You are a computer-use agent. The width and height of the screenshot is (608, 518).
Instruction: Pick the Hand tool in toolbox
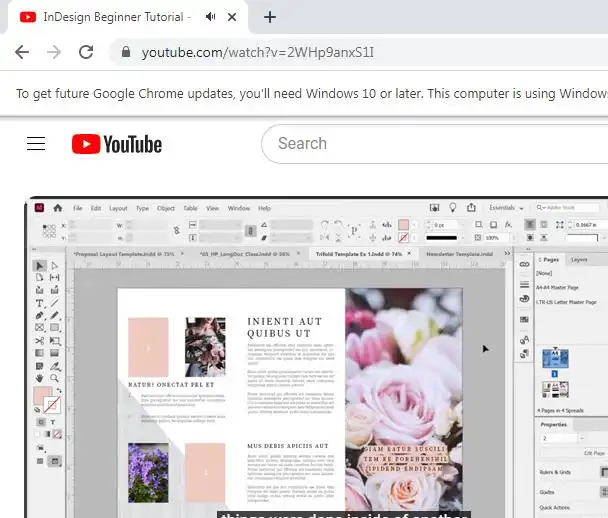click(x=39, y=378)
